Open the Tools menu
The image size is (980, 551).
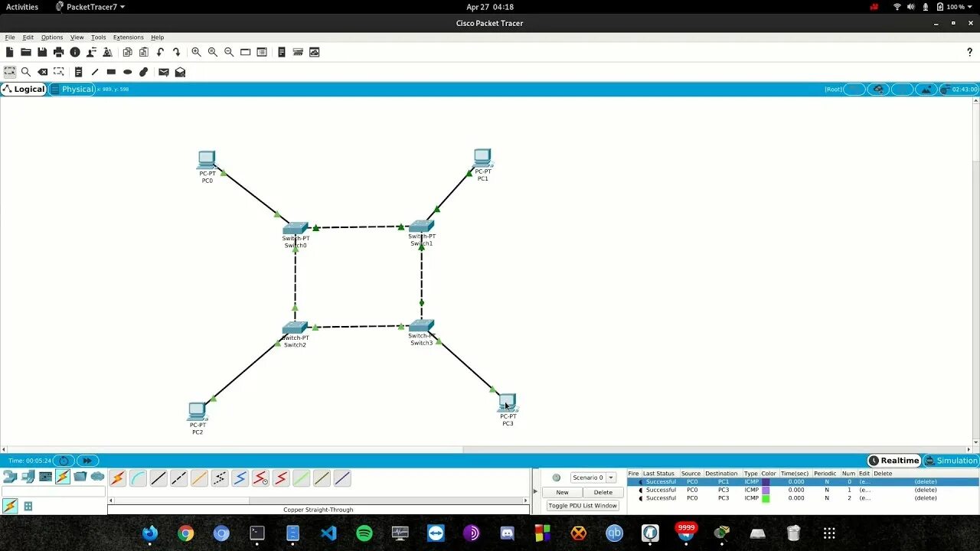(x=99, y=37)
